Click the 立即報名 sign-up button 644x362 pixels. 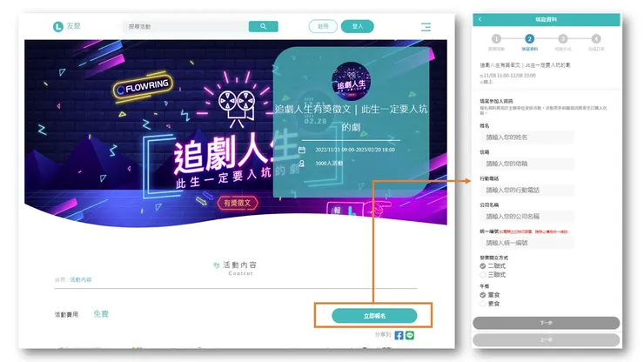click(374, 316)
